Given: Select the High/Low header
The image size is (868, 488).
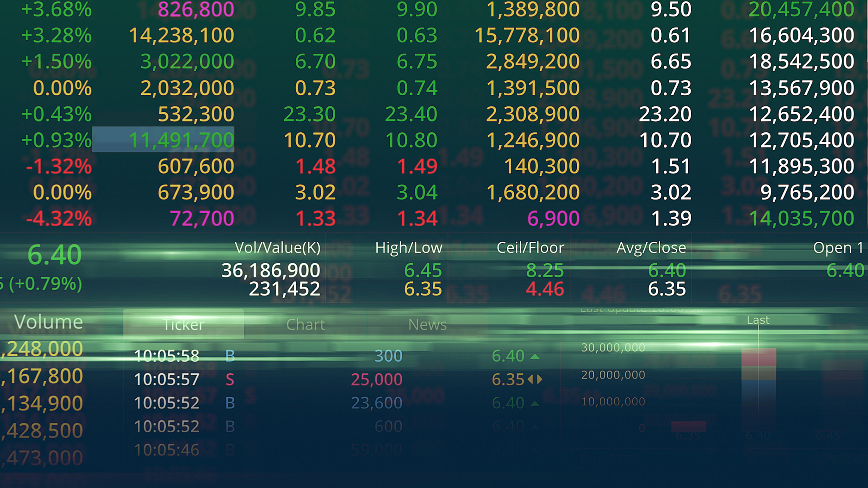Looking at the screenshot, I should 409,247.
